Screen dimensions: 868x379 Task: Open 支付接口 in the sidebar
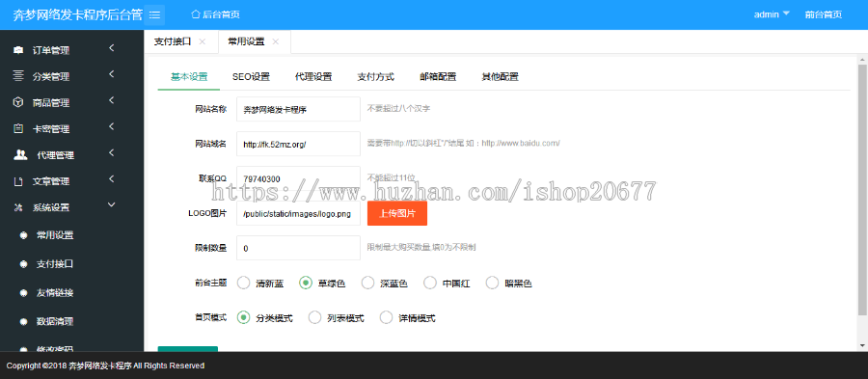[55, 264]
